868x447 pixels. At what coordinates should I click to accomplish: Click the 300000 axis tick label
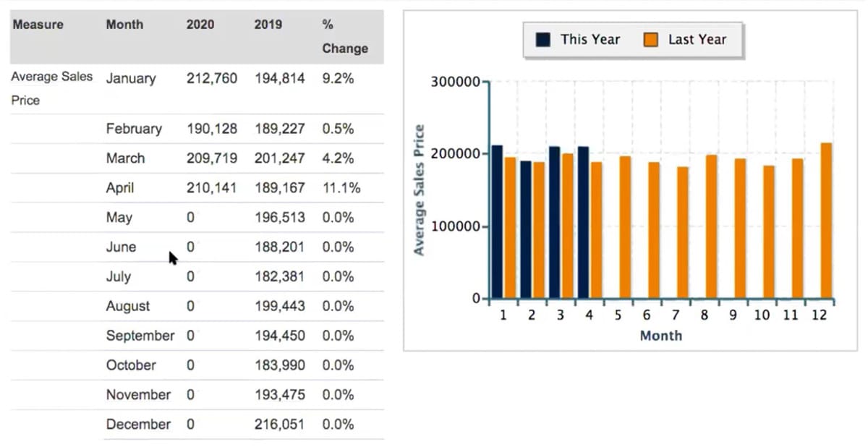456,82
